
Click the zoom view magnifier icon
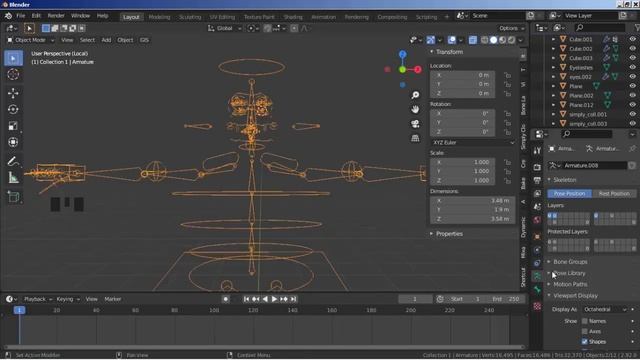coord(415,95)
